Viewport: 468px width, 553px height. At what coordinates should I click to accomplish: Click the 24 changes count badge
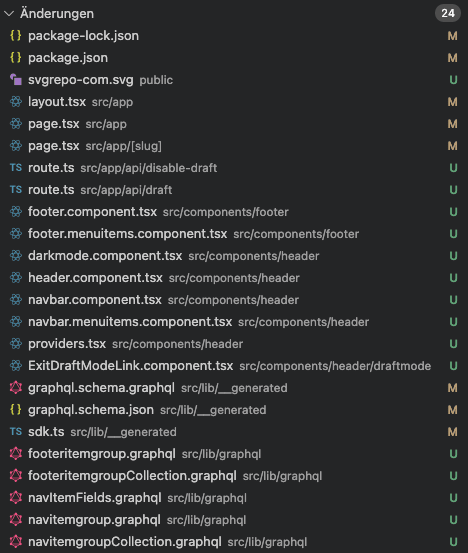pos(448,13)
